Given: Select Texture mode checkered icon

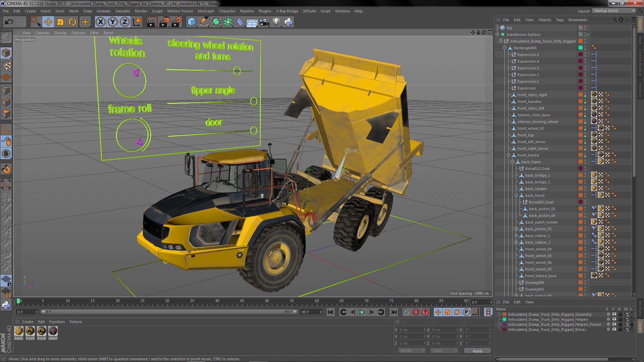Looking at the screenshot, I should 6,65.
